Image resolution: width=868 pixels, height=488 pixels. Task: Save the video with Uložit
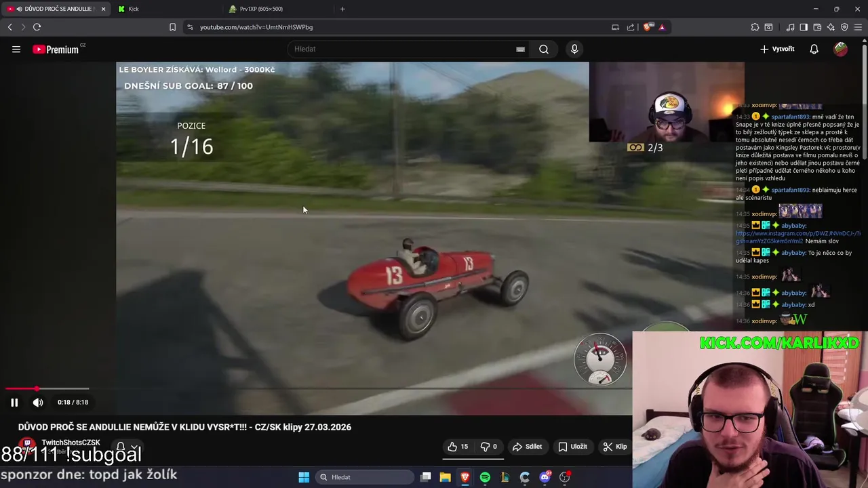coord(573,447)
